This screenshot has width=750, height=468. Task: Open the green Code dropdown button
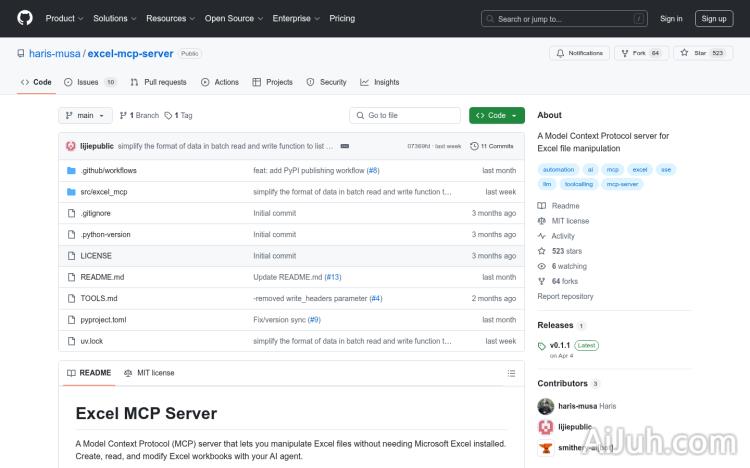(x=496, y=115)
